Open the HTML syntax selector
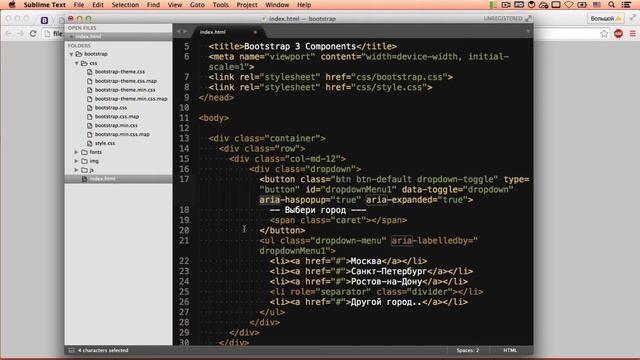 (x=510, y=350)
